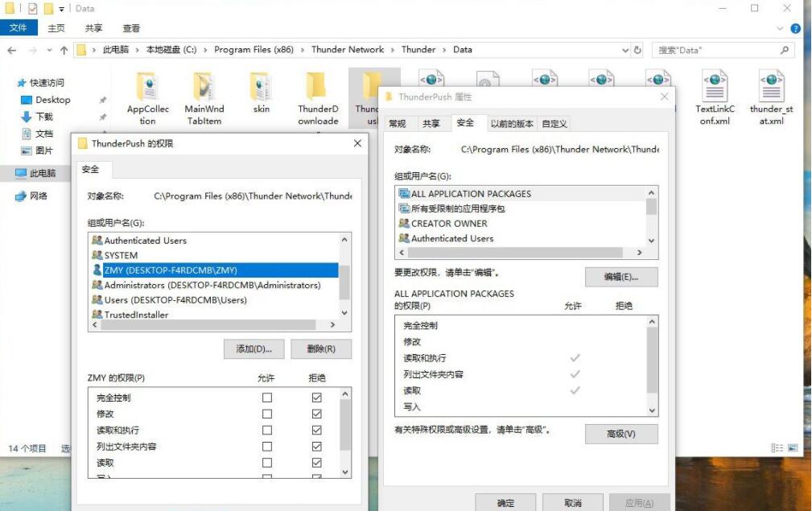
Task: Open Explorer help via the question mark icon
Action: coord(795,28)
